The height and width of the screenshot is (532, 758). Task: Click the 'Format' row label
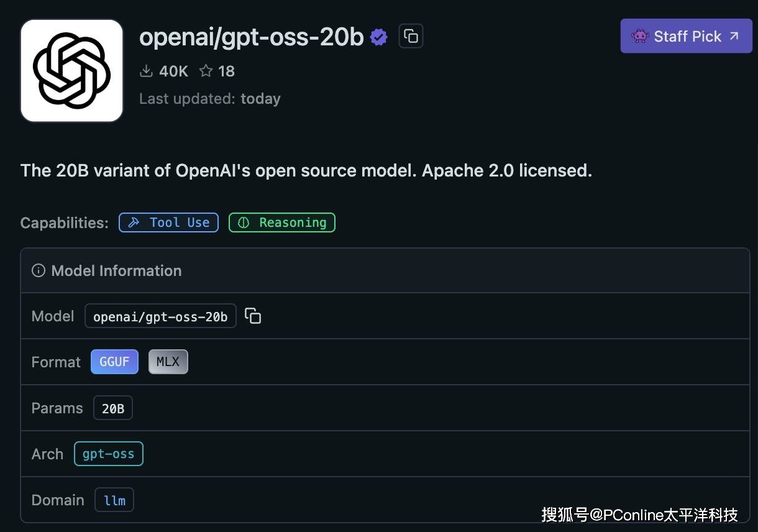[x=56, y=362]
